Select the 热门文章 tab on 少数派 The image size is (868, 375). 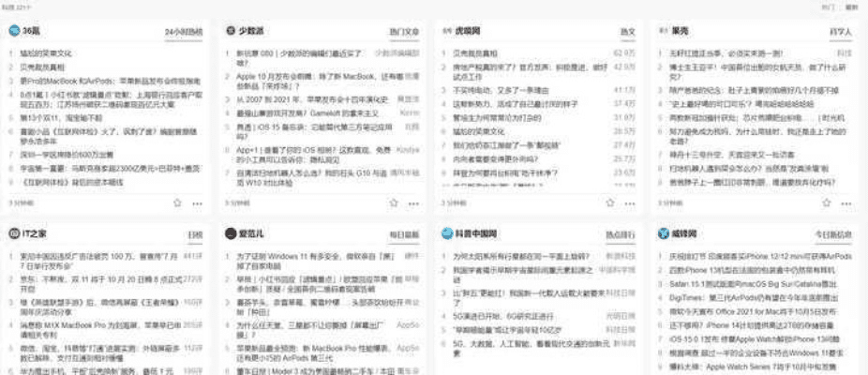405,32
